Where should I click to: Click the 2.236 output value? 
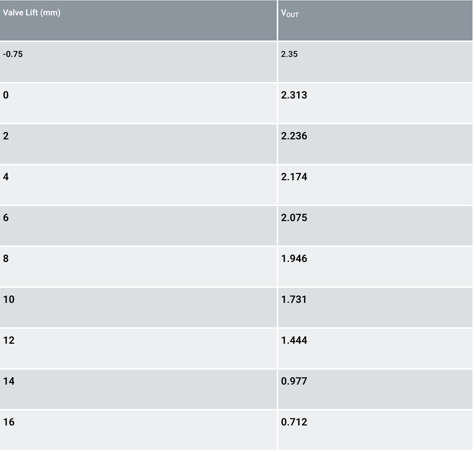pyautogui.click(x=294, y=136)
